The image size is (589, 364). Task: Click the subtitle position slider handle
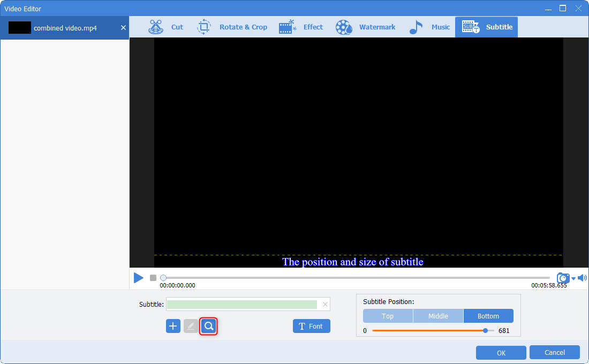485,331
